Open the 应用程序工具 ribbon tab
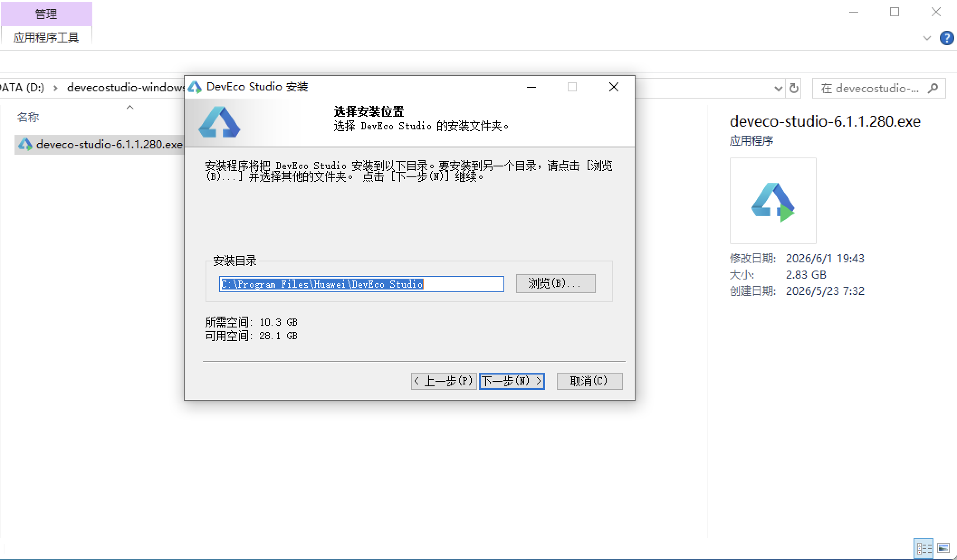Viewport: 957px width, 560px height. click(x=46, y=37)
